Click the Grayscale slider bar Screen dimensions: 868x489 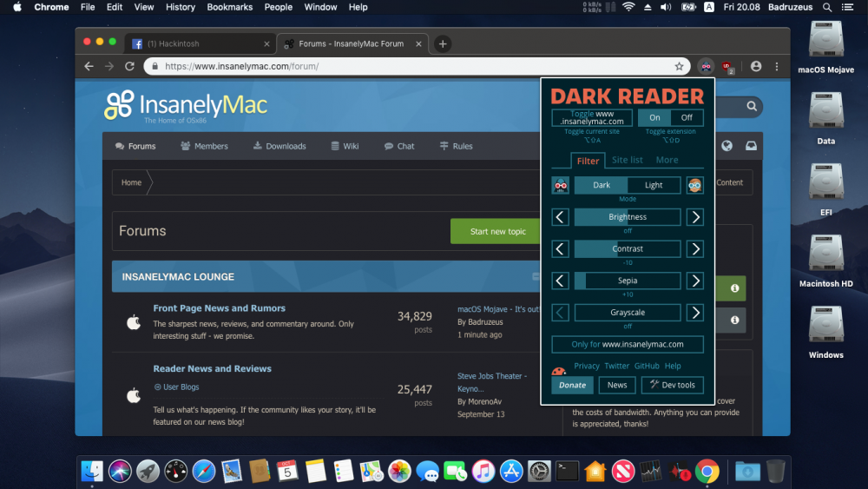point(628,313)
